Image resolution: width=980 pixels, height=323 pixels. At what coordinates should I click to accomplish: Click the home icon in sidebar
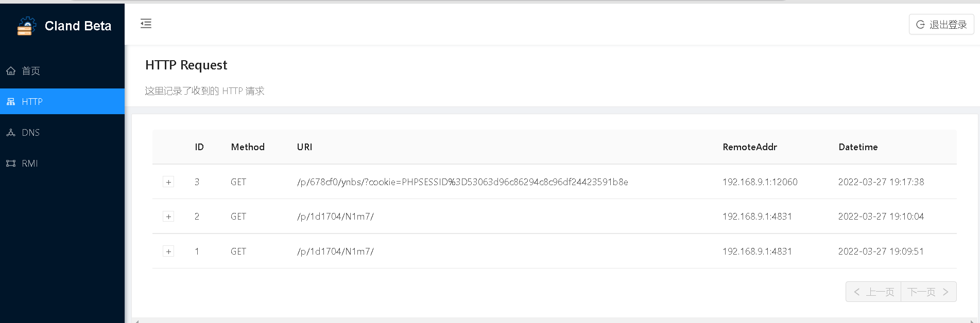tap(11, 71)
